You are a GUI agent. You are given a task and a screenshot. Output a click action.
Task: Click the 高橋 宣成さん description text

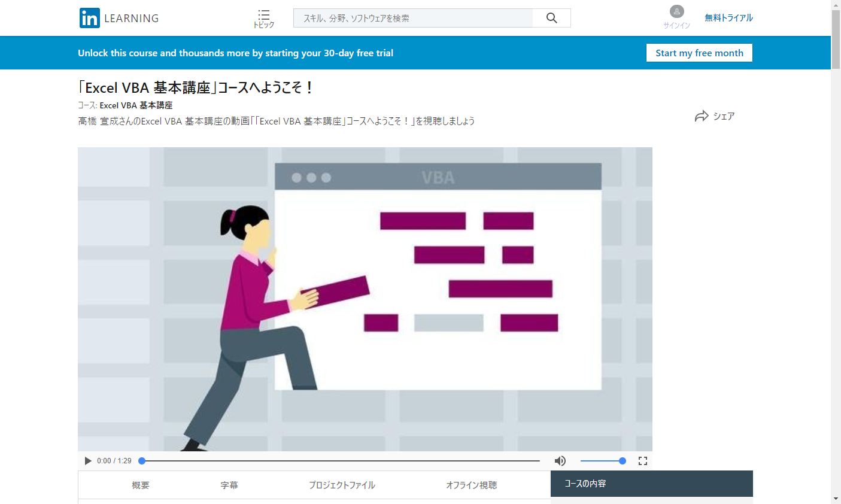pos(277,121)
